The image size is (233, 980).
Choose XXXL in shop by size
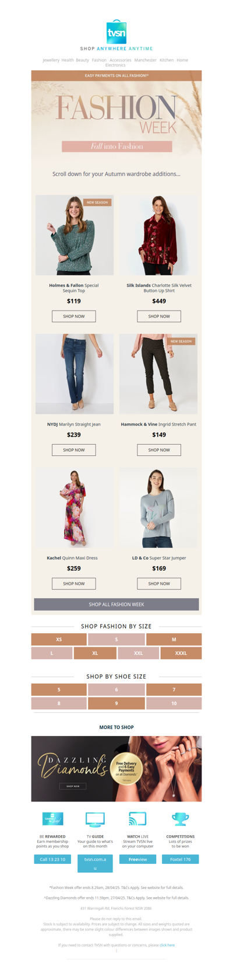[181, 653]
